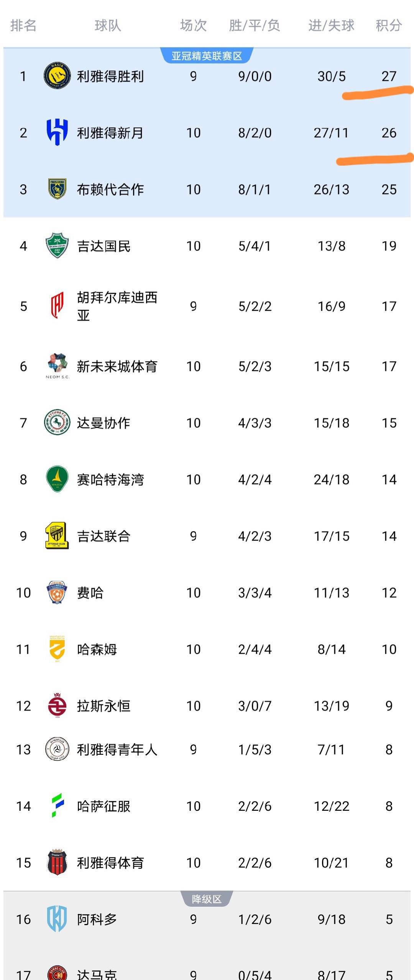Tap the 亚冠精英联赛区 zone label
The height and width of the screenshot is (980, 414).
tap(207, 56)
